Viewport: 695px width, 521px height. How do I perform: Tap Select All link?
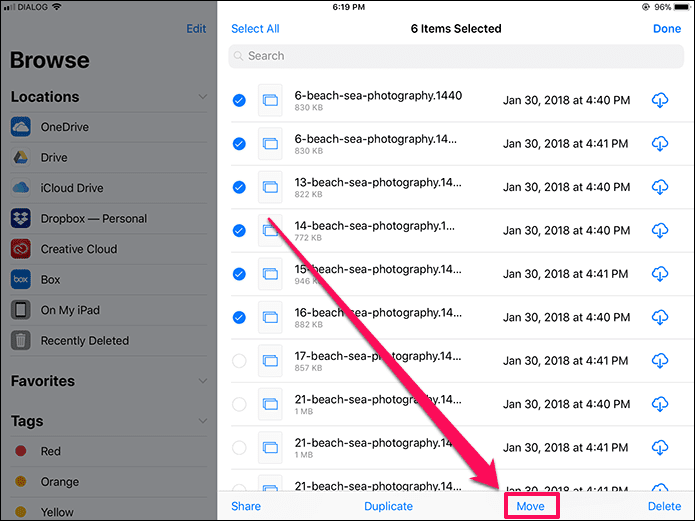click(255, 29)
